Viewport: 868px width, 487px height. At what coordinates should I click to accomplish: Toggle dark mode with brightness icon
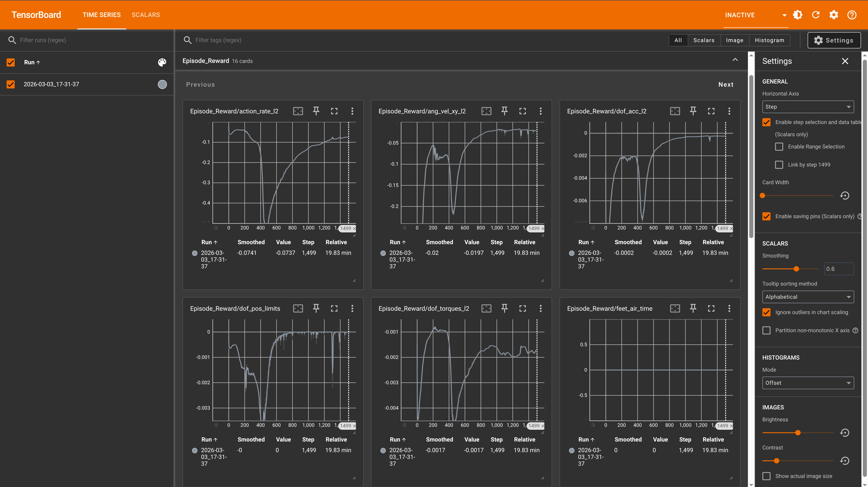tap(798, 15)
